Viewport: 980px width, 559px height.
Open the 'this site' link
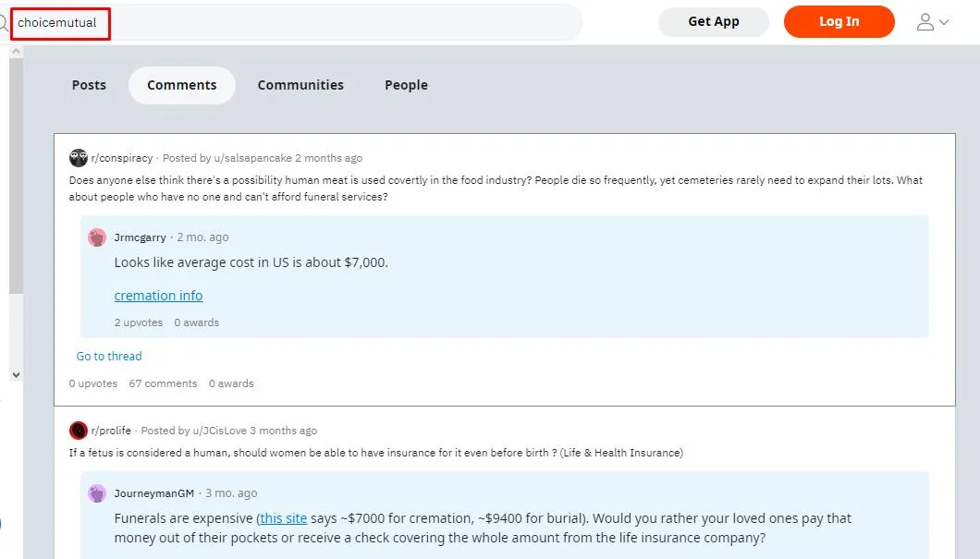tap(284, 518)
